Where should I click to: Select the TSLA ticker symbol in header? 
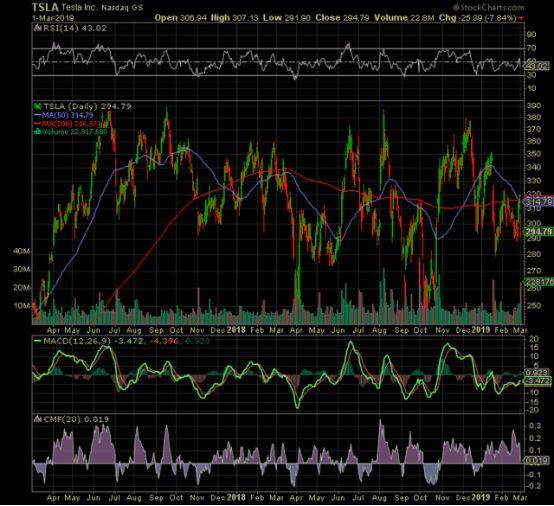tap(45, 7)
